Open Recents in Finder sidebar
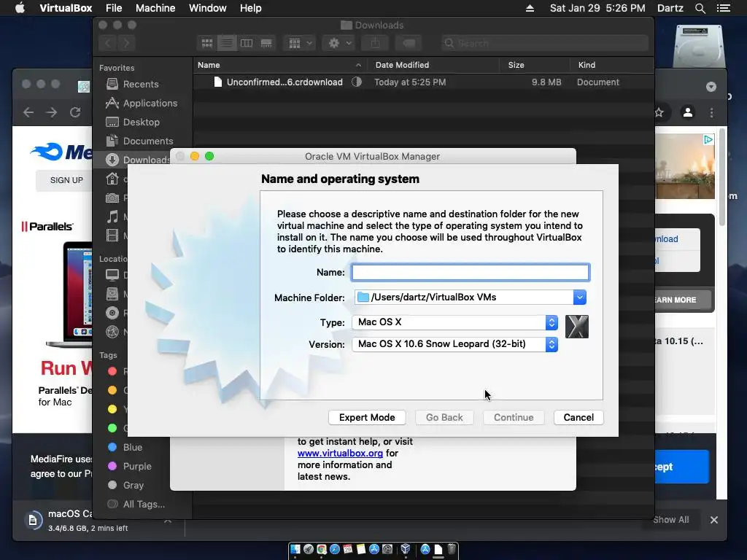 pyautogui.click(x=141, y=85)
